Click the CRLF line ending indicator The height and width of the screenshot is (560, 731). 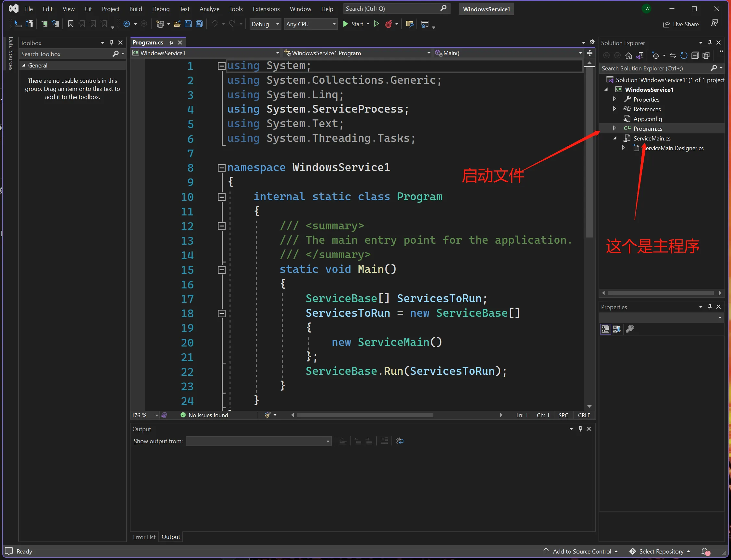coord(584,415)
